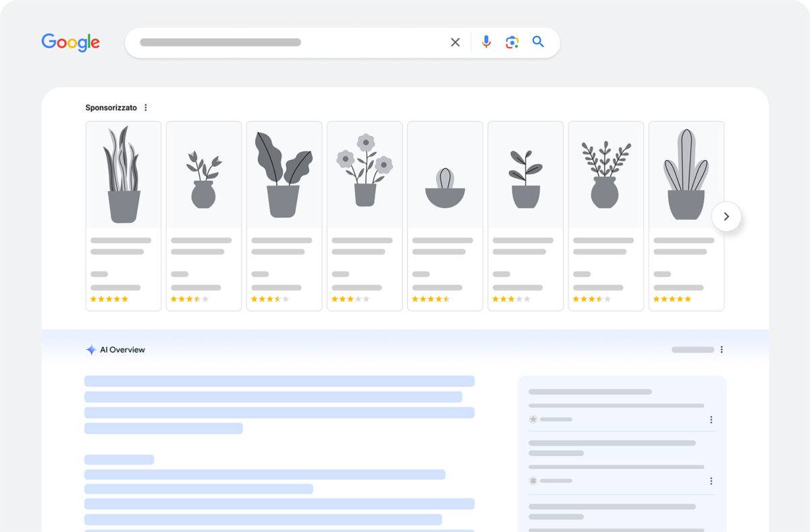Clear the search box with the X
This screenshot has height=532, width=810.
click(x=455, y=43)
